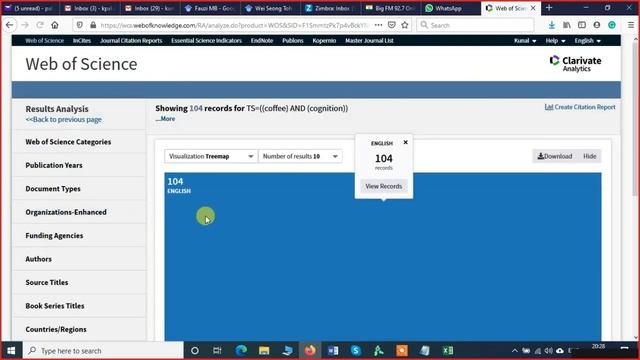Expand the Kunal account menu
The width and height of the screenshot is (640, 360).
[525, 40]
